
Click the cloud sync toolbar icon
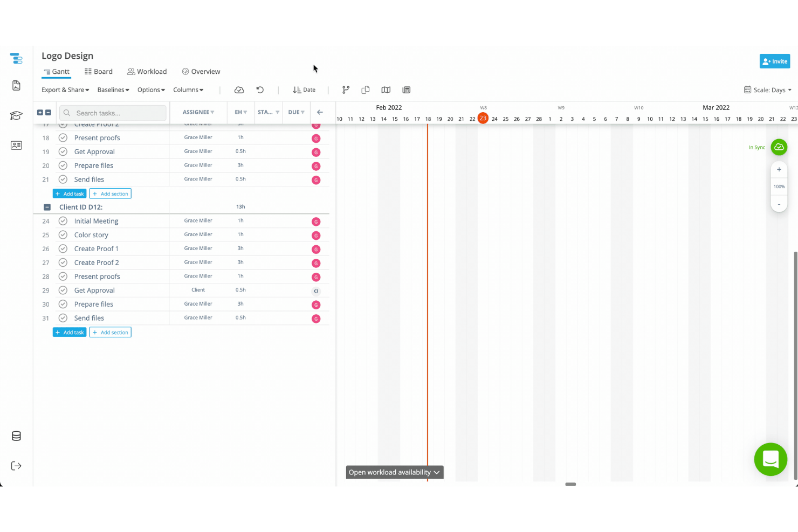click(x=239, y=90)
